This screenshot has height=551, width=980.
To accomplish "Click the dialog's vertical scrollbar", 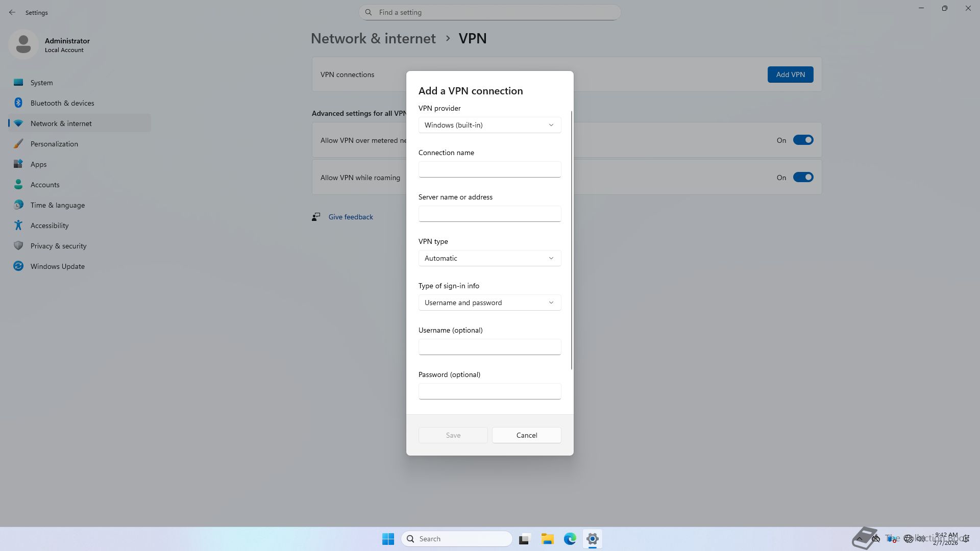I will click(571, 240).
